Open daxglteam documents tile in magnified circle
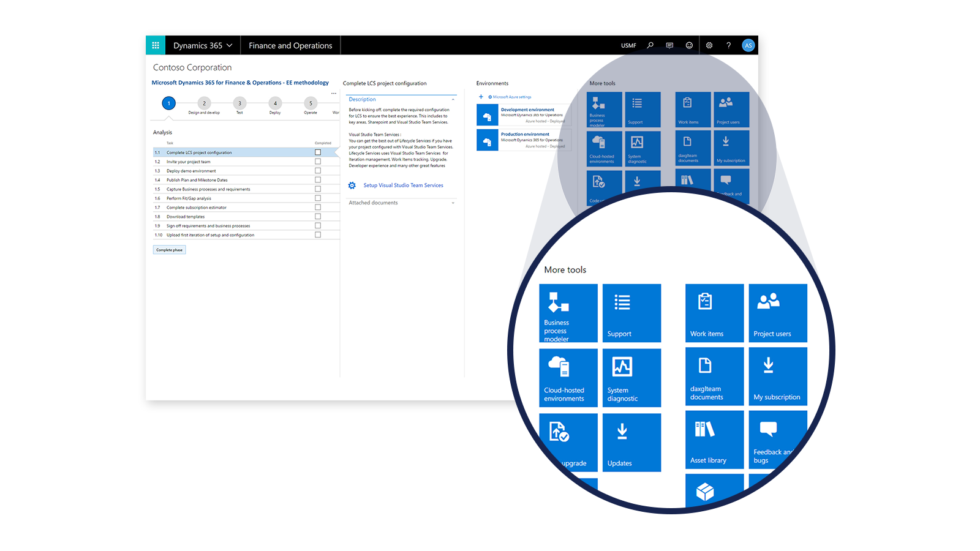 pos(714,377)
